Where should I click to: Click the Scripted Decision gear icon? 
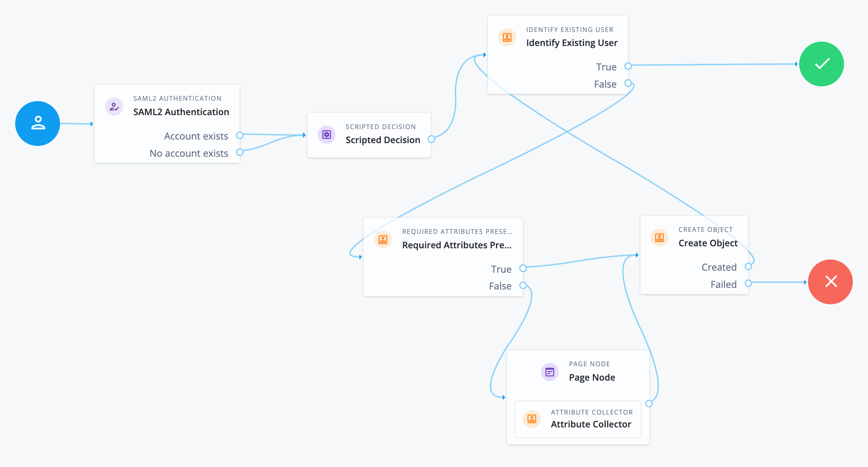click(x=326, y=134)
